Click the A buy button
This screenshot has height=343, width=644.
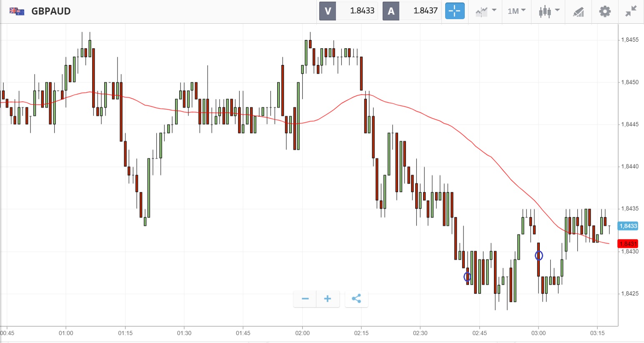391,11
